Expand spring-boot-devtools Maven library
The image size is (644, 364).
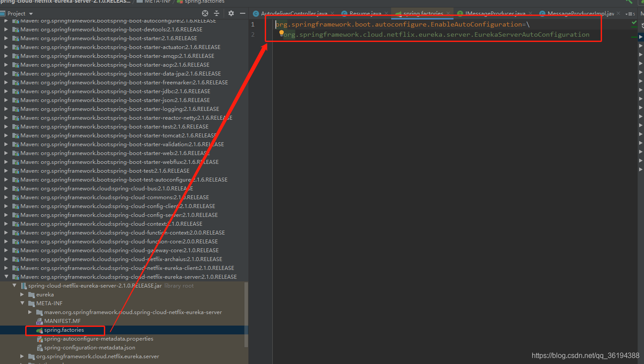(6, 30)
